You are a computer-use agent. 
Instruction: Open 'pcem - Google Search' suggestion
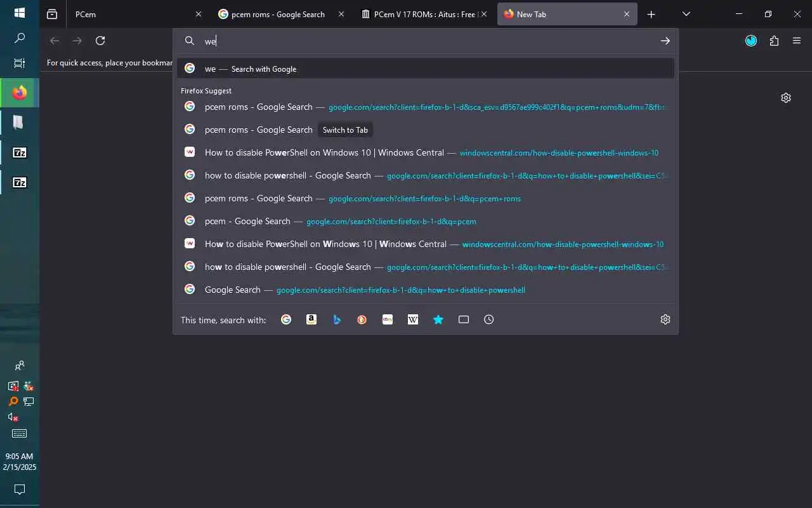[425, 221]
